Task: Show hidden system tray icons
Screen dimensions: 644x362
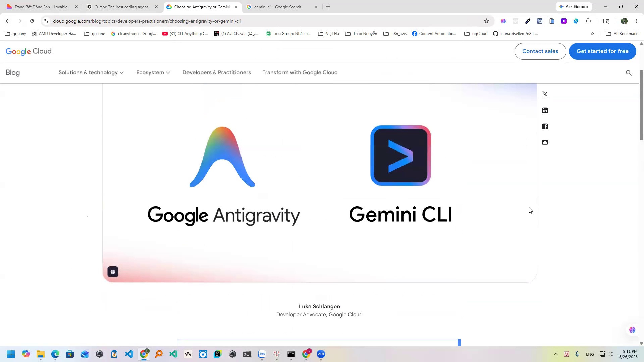Action: (556, 354)
